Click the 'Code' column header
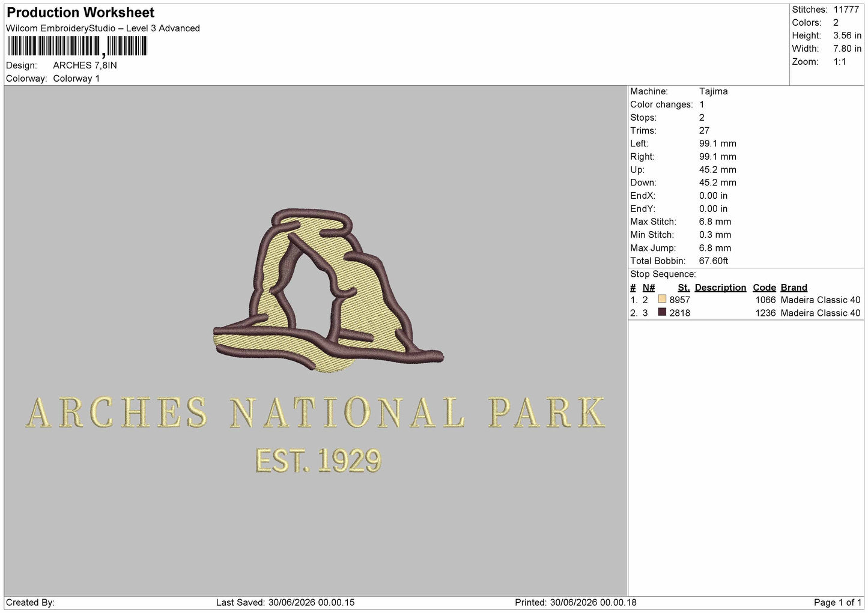This screenshot has width=868, height=613. click(764, 288)
